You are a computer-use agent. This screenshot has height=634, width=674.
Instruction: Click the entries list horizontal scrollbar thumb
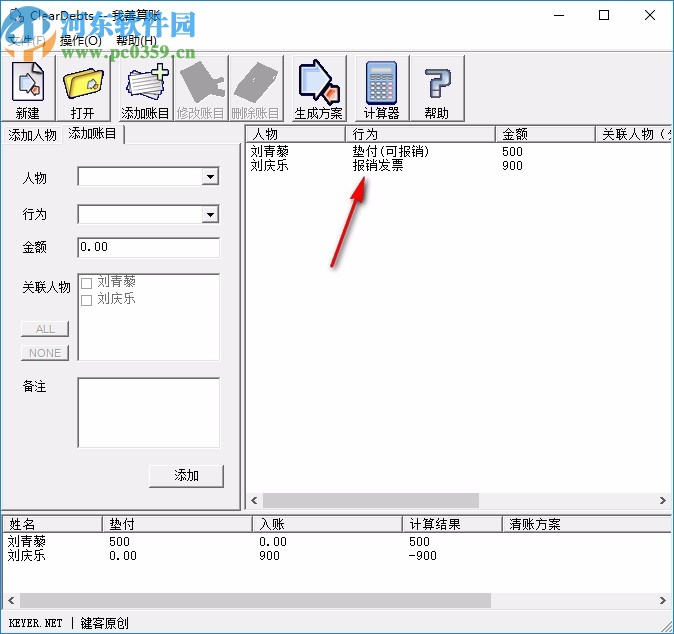click(371, 500)
